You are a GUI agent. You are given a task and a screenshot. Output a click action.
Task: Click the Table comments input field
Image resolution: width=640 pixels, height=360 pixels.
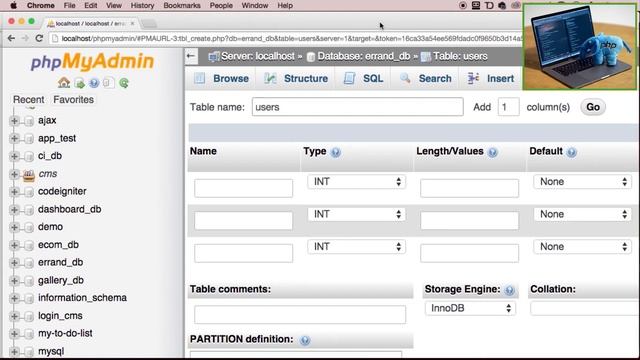(x=300, y=315)
